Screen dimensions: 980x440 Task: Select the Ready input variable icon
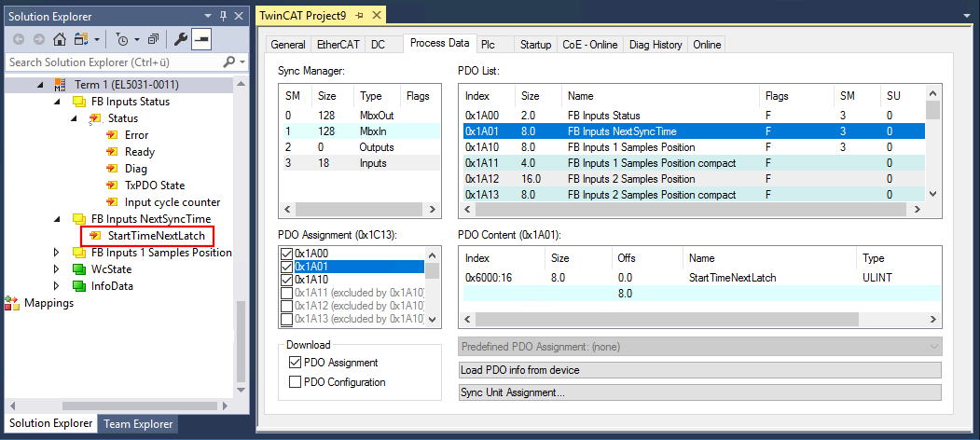click(x=112, y=152)
